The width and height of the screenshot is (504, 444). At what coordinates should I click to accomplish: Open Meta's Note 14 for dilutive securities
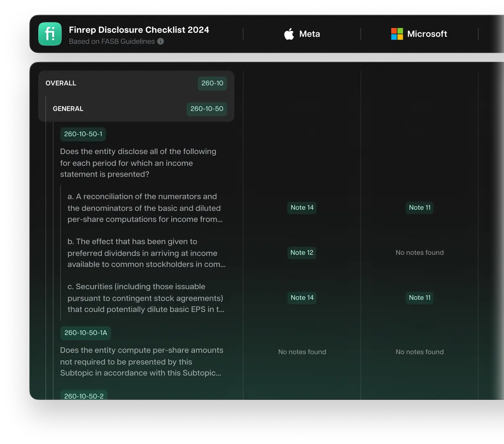click(302, 297)
